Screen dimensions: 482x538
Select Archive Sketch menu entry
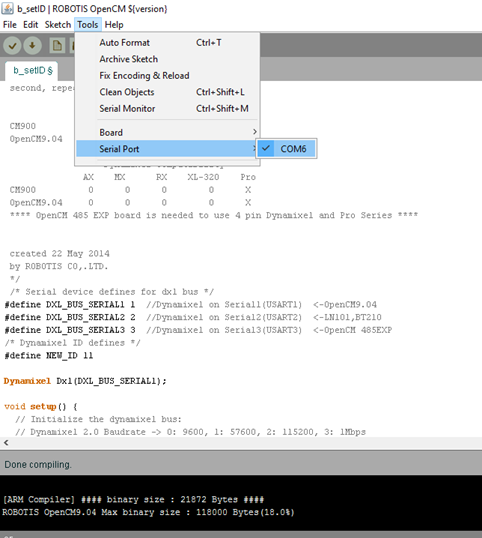(167, 59)
